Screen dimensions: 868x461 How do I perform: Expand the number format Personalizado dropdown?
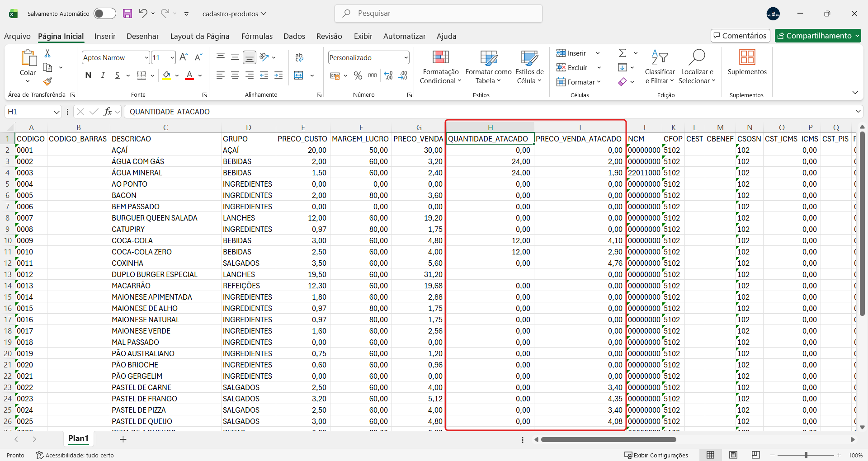click(x=406, y=58)
